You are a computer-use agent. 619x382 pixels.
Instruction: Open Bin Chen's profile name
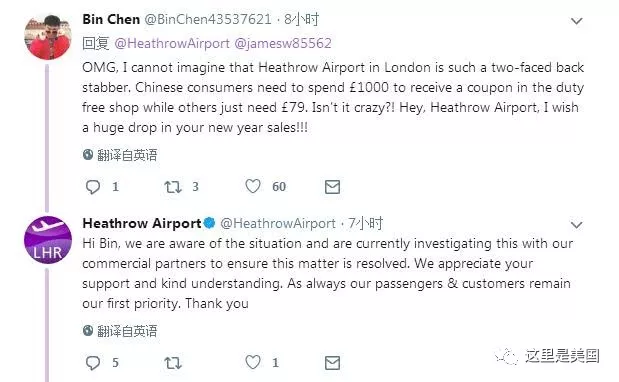click(111, 19)
